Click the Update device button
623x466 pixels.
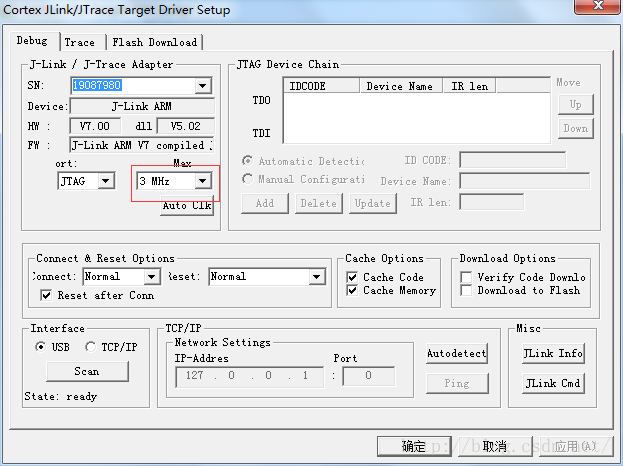pos(373,203)
